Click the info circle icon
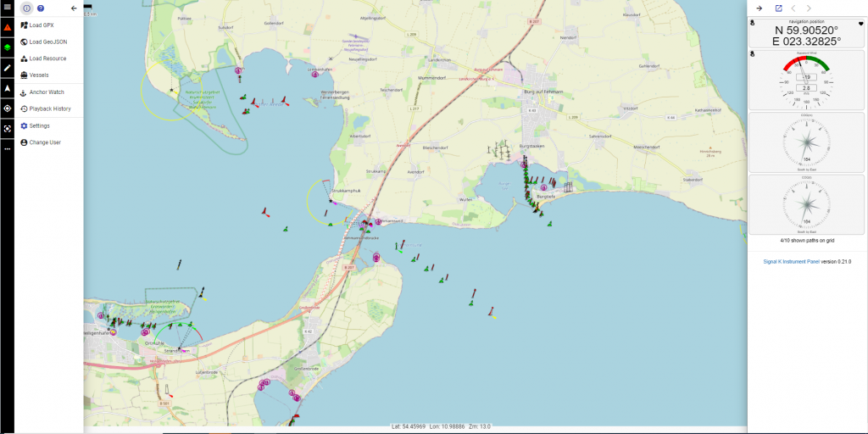 pos(26,8)
